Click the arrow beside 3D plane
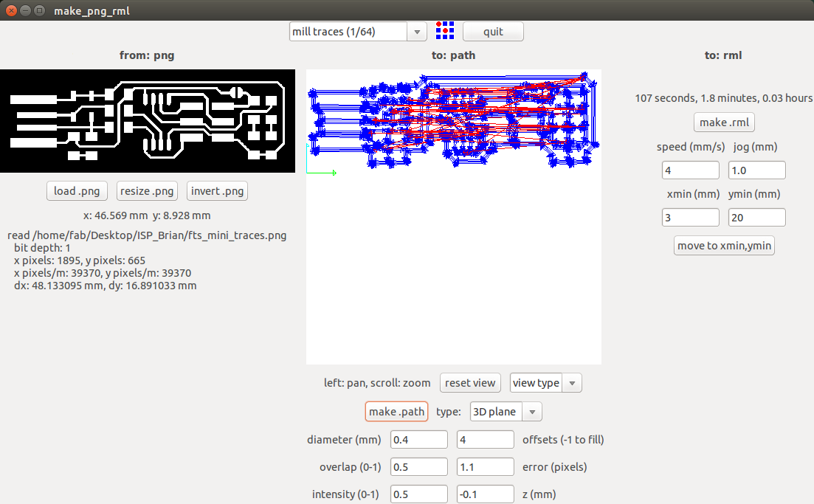 (532, 412)
